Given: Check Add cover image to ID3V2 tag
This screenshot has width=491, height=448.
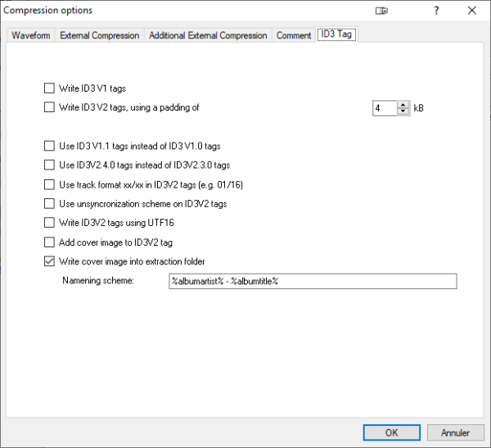Looking at the screenshot, I should pos(49,242).
